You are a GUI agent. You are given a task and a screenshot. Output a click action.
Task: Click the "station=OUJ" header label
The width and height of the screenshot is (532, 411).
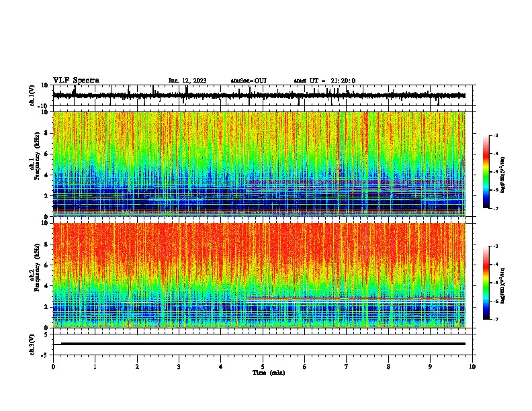249,81
